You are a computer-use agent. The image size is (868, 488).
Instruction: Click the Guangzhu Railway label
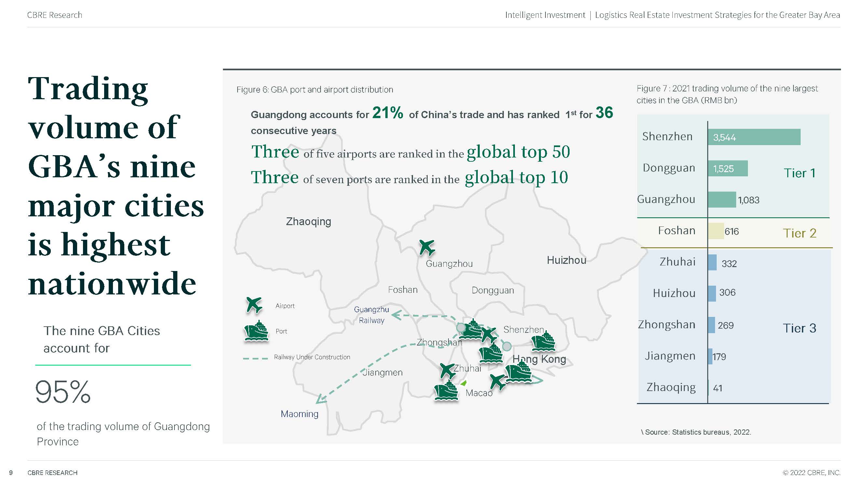[371, 315]
